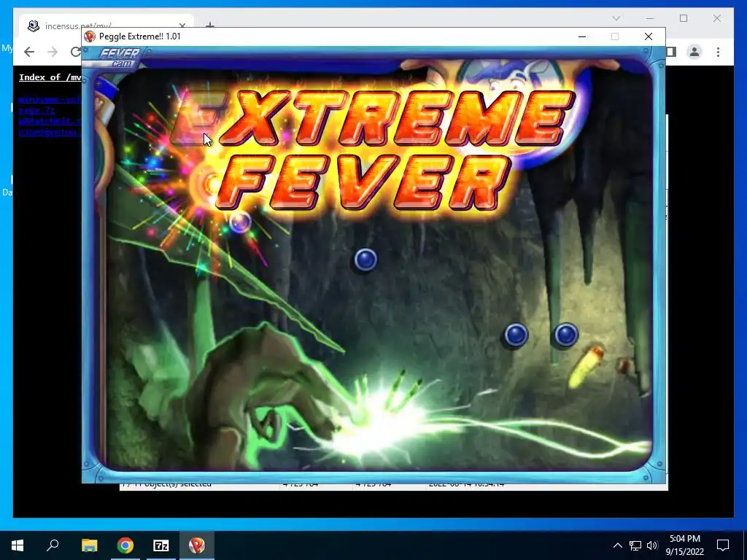Open the Chrome profile avatar menu
Image resolution: width=747 pixels, height=560 pixels.
694,52
